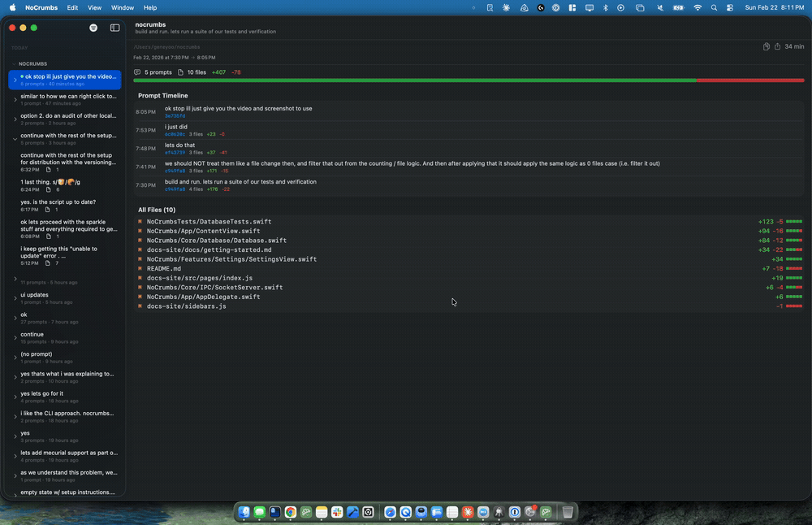
Task: Click the Wi-Fi icon in the menu bar
Action: pyautogui.click(x=698, y=7)
